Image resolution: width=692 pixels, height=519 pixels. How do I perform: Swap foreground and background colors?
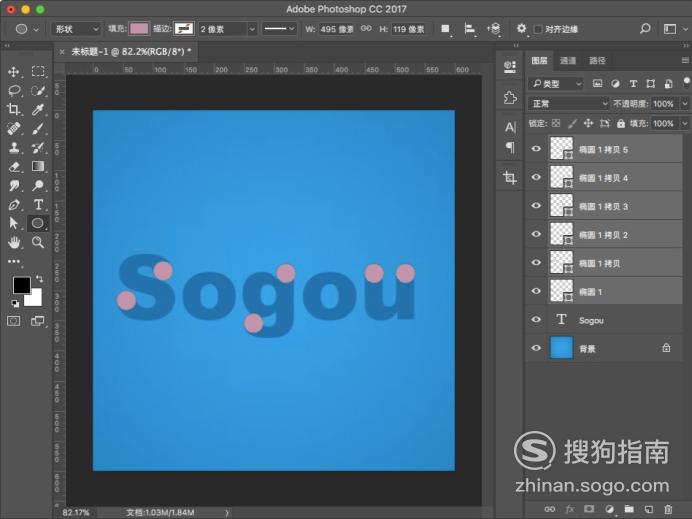39,279
